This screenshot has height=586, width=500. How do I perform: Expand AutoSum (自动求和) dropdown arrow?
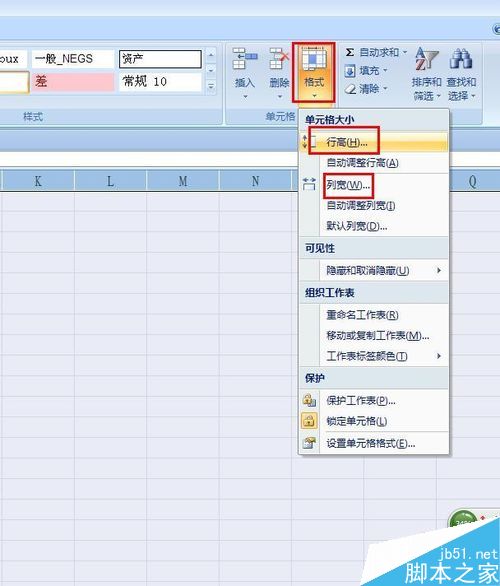coord(405,52)
